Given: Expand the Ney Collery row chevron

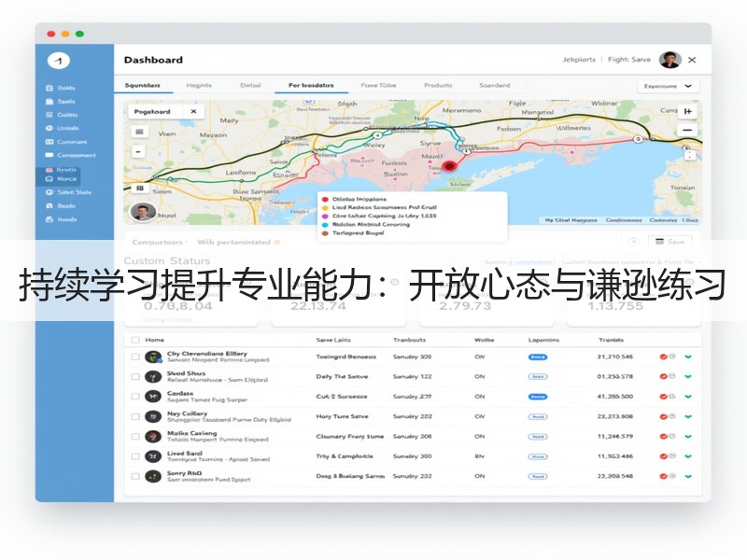Looking at the screenshot, I should (688, 416).
